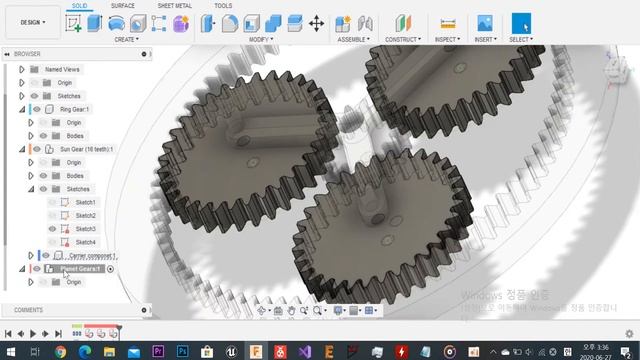Activate Planet Gears component radio button
Screen dimensions: 640x360
pyautogui.click(x=110, y=269)
